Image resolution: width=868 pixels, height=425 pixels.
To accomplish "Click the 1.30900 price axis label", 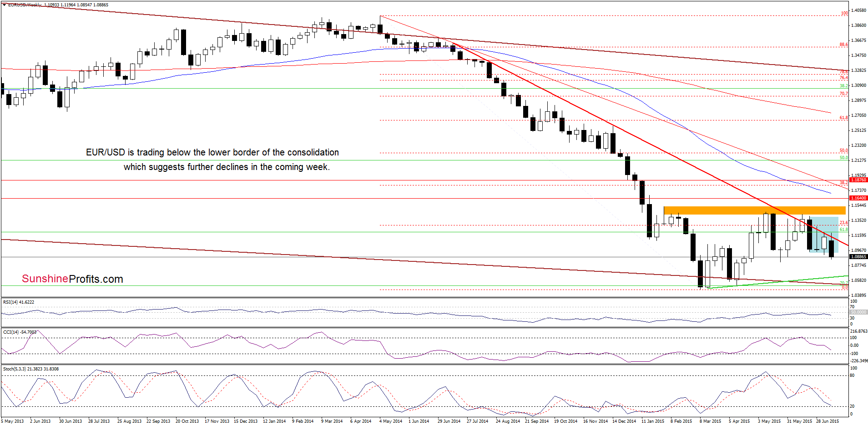I will (858, 85).
